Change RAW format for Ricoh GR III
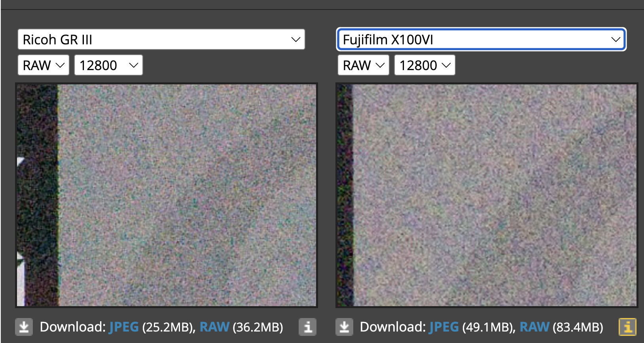This screenshot has height=343, width=644. 44,65
